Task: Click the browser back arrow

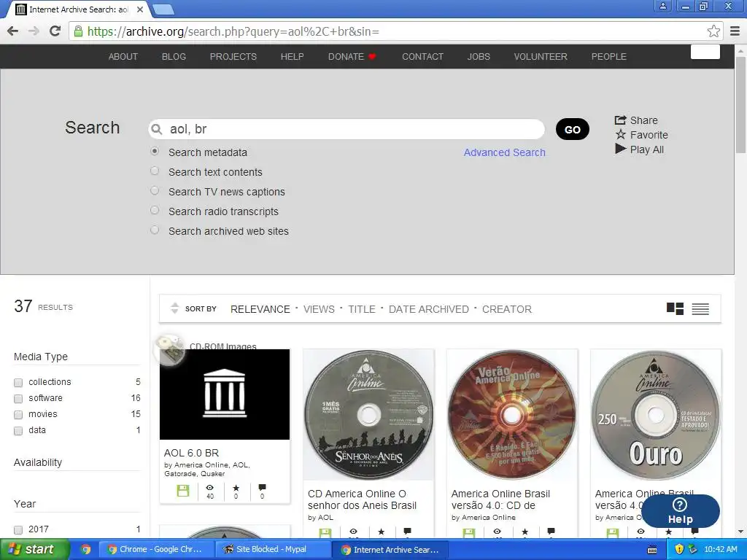Action: pyautogui.click(x=13, y=31)
